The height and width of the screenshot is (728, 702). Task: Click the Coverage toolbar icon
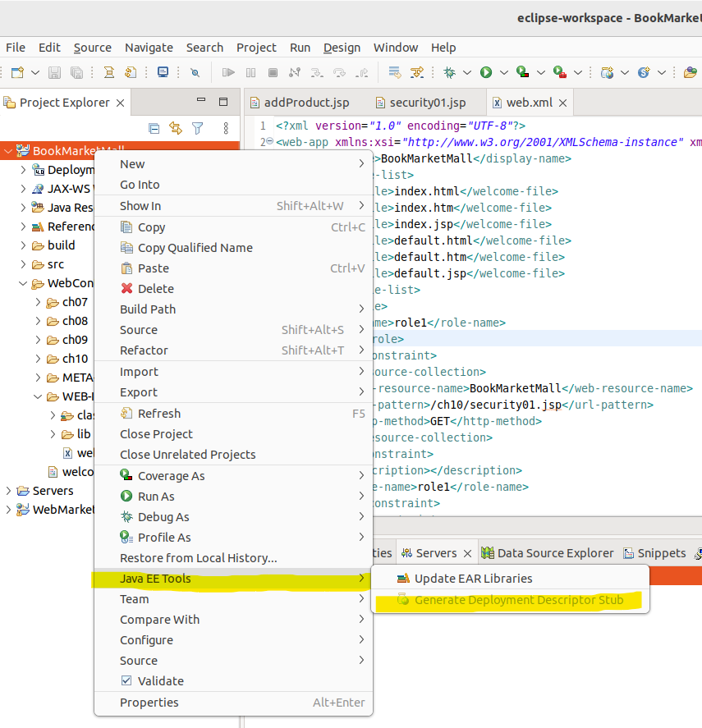(523, 72)
